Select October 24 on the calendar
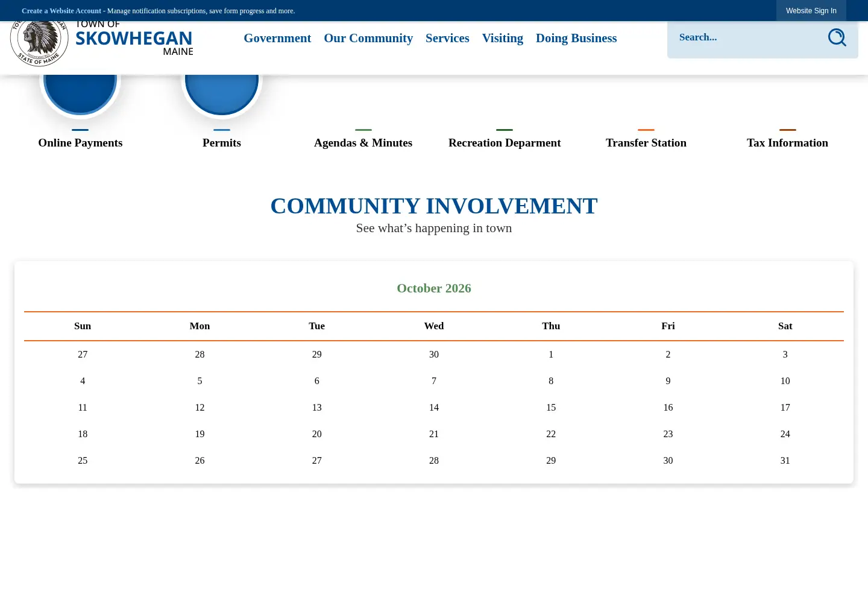Image resolution: width=868 pixels, height=603 pixels. pyautogui.click(x=785, y=434)
